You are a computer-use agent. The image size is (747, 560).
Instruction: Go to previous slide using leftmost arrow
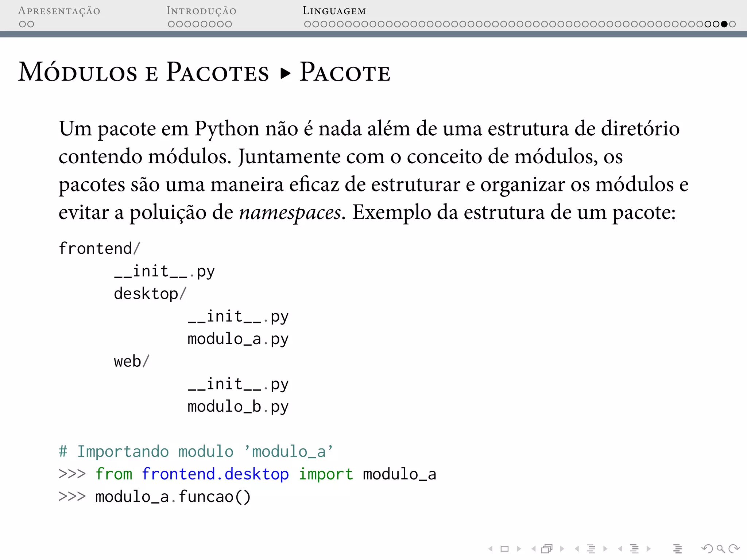(491, 548)
